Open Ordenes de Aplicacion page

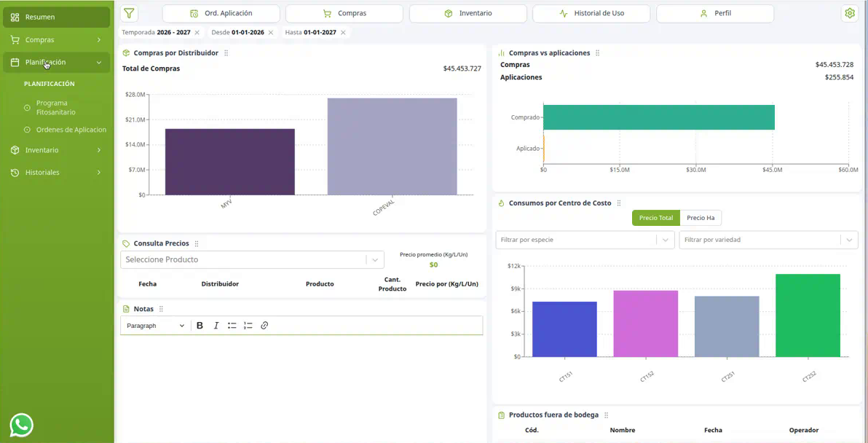pyautogui.click(x=66, y=130)
